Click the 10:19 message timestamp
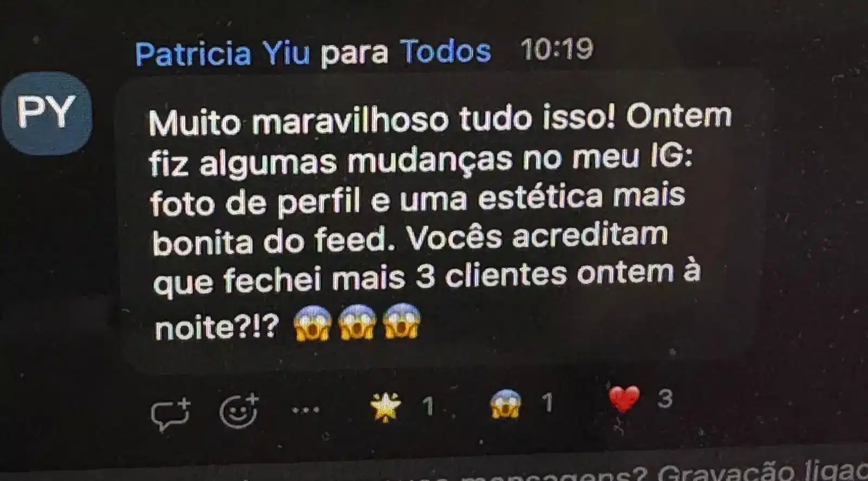The height and width of the screenshot is (481, 868). click(557, 49)
